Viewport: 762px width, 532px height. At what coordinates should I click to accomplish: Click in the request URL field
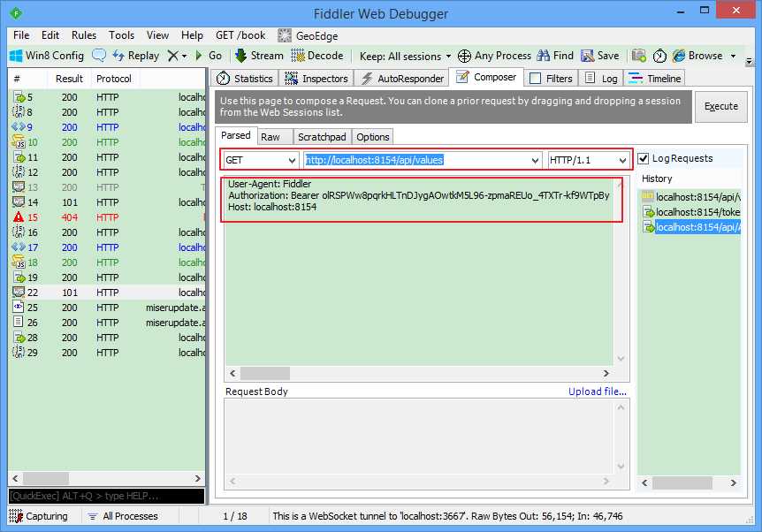pos(422,160)
